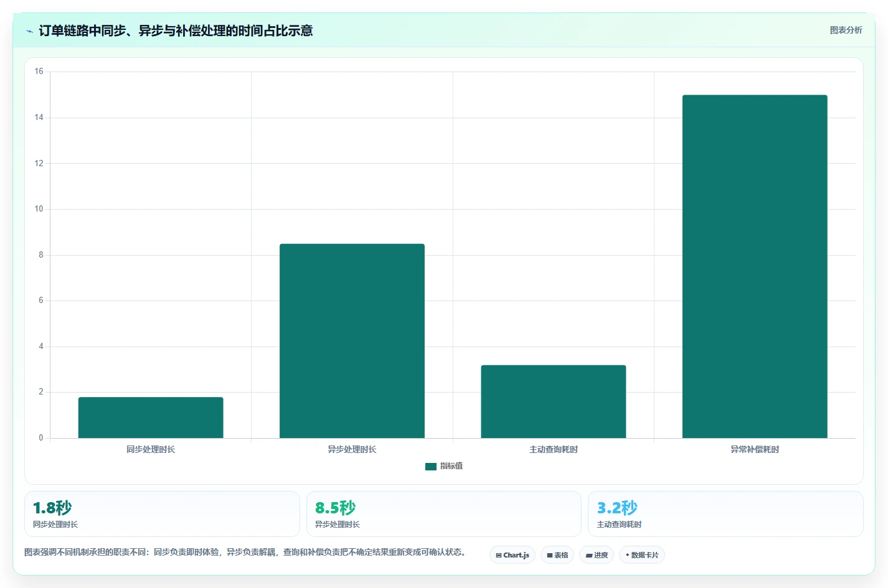Click the 异步处理时长 axis label
This screenshot has height=588, width=888.
pos(352,449)
